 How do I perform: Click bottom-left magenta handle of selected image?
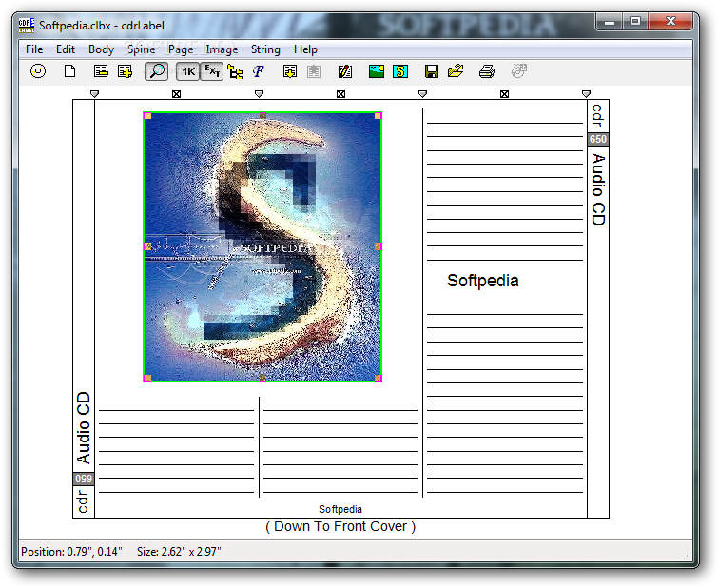tap(147, 378)
